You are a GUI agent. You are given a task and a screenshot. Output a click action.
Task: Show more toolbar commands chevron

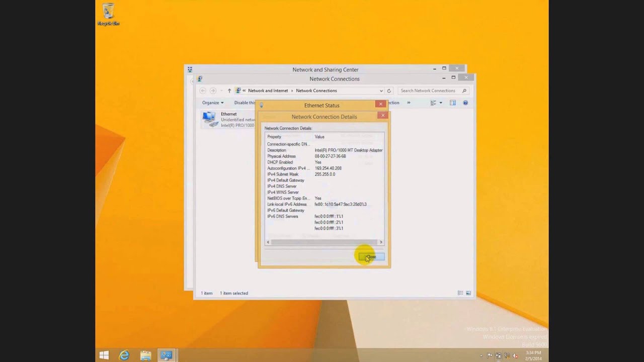[x=409, y=103]
